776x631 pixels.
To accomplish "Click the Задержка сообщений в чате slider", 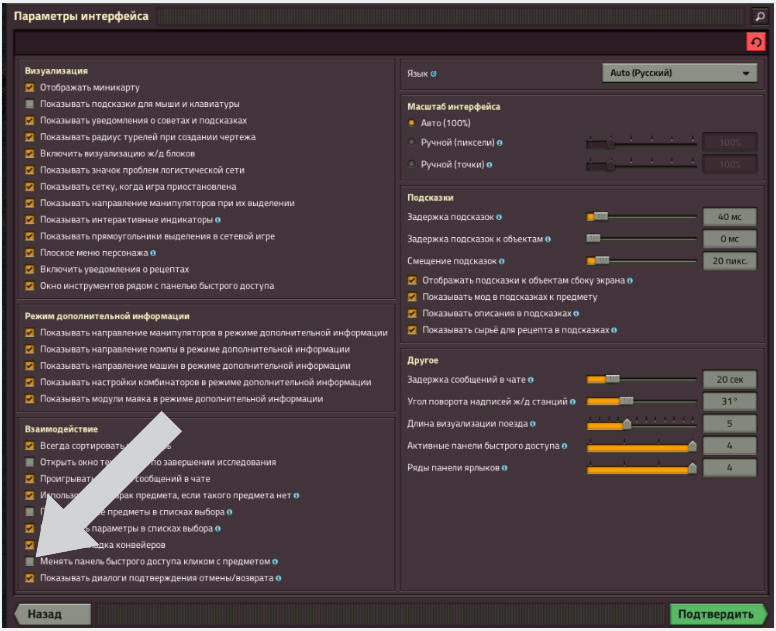I will point(641,380).
